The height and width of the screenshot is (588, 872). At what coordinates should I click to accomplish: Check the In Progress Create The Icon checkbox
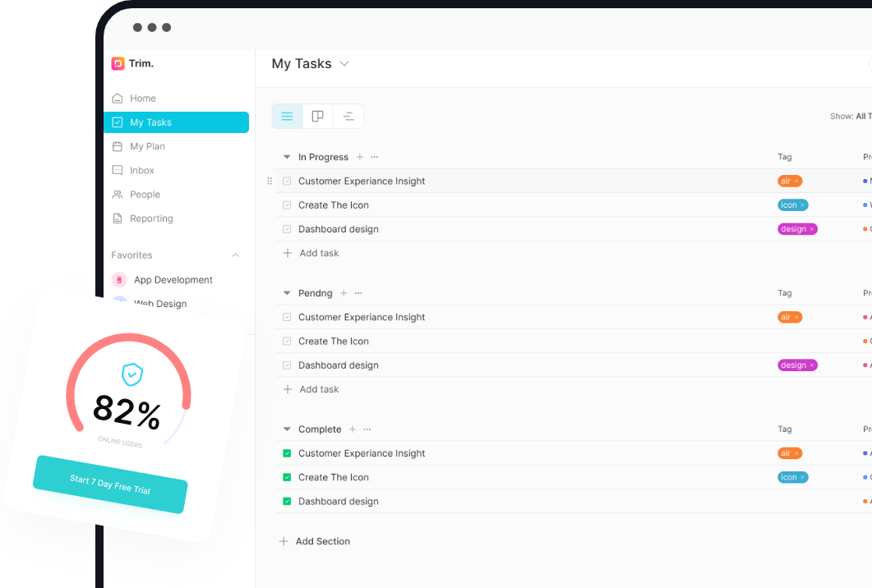click(287, 205)
